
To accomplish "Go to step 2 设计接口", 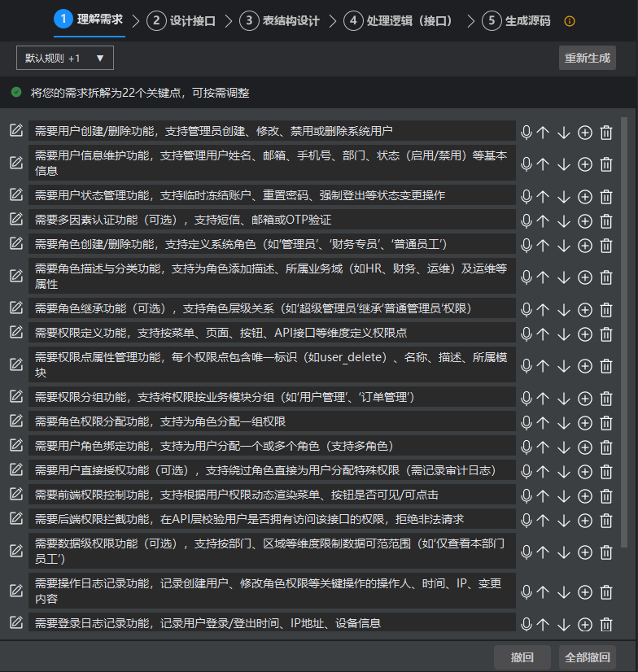I will click(181, 21).
